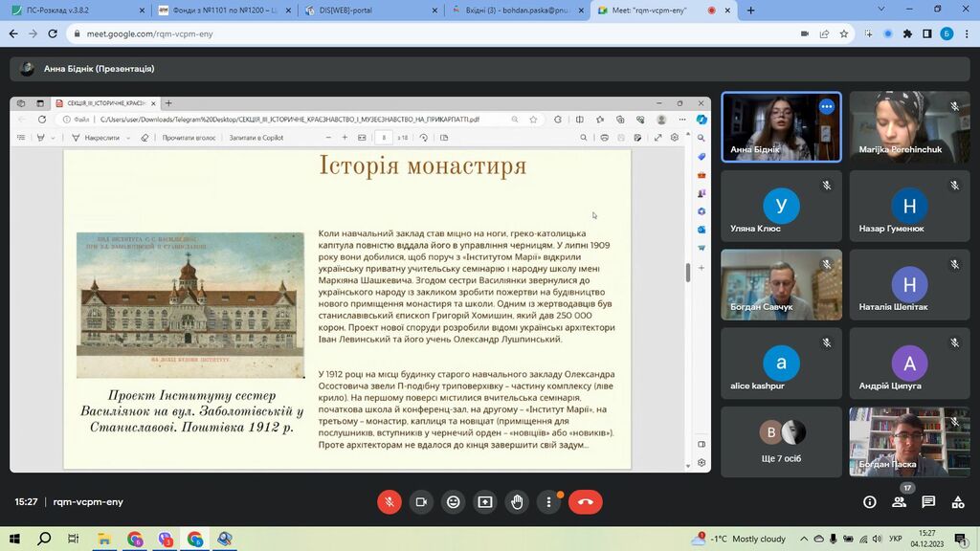Open options on Анна Біднік's tile
980x551 pixels.
point(827,107)
